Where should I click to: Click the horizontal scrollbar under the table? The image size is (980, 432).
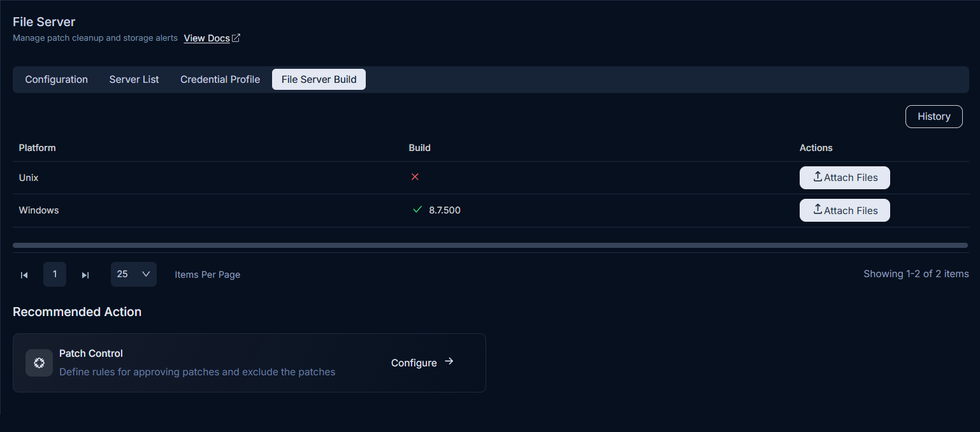(x=490, y=245)
